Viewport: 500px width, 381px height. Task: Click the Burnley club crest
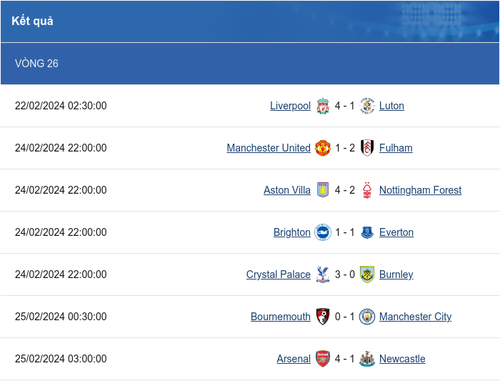[x=367, y=274]
